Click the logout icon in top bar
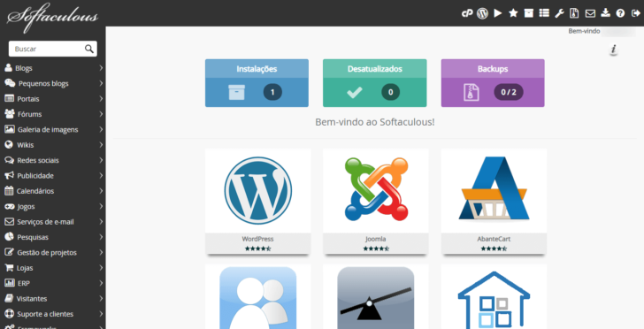 [x=635, y=13]
